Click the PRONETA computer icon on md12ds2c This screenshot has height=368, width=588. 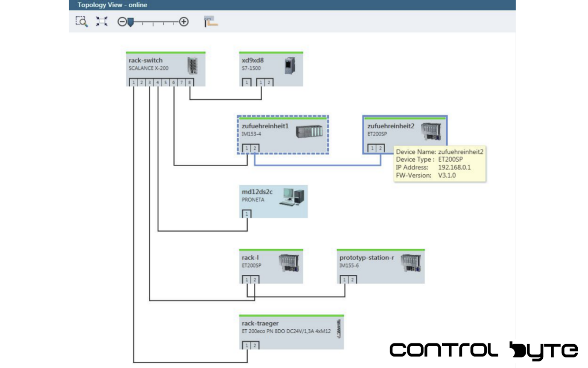(292, 196)
